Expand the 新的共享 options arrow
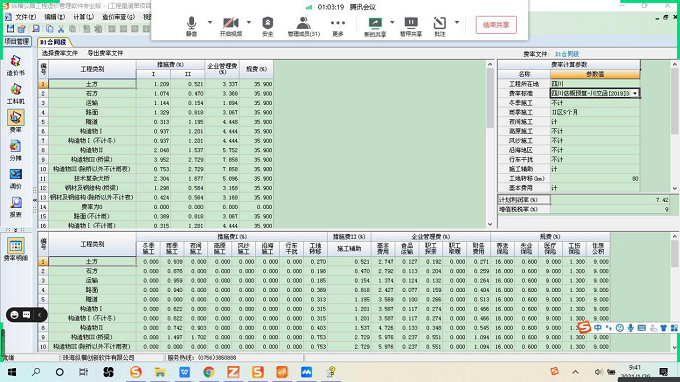Viewport: 680px width, 382px height. 392,22
